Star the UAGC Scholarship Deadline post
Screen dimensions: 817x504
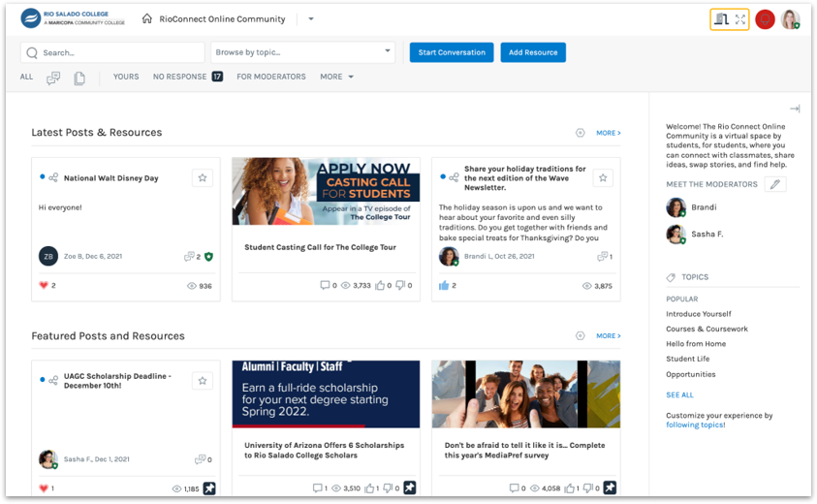point(203,381)
